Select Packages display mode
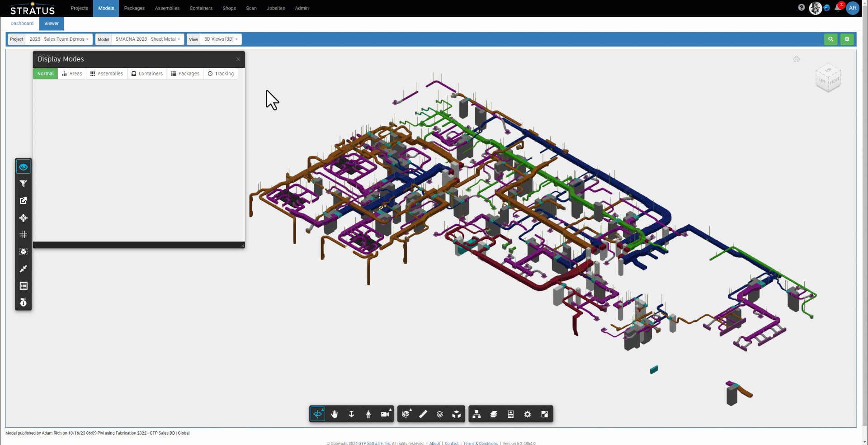Screen dimensions: 868x445 tap(185, 74)
